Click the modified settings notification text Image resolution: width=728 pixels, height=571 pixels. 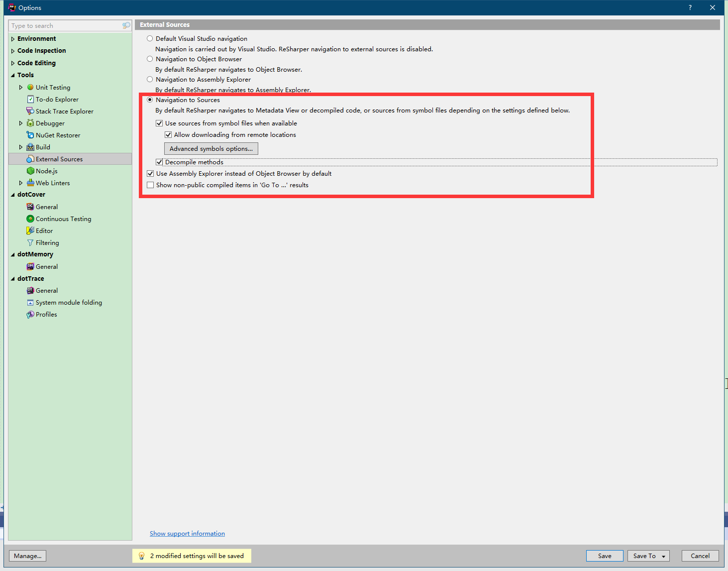point(197,556)
